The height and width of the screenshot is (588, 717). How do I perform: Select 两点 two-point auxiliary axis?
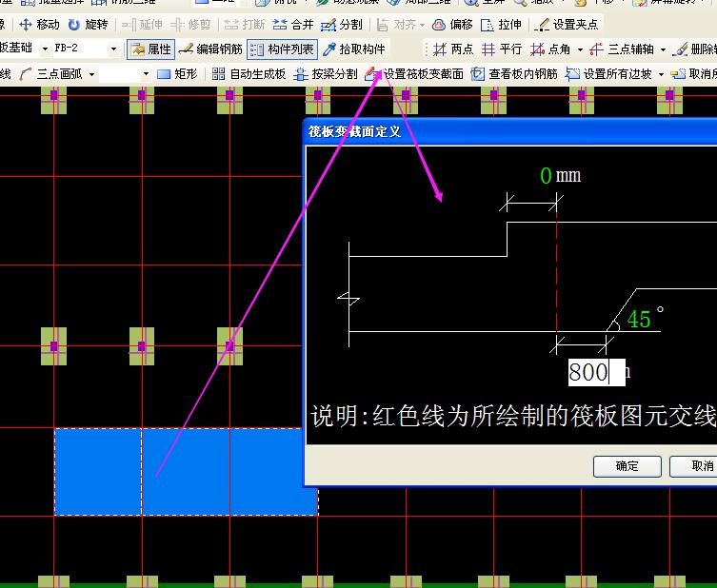452,49
